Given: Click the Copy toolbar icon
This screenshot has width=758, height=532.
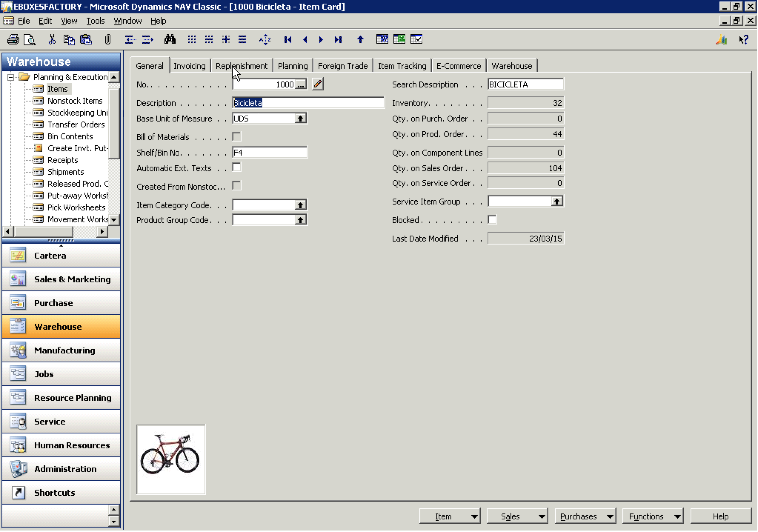Looking at the screenshot, I should 69,39.
